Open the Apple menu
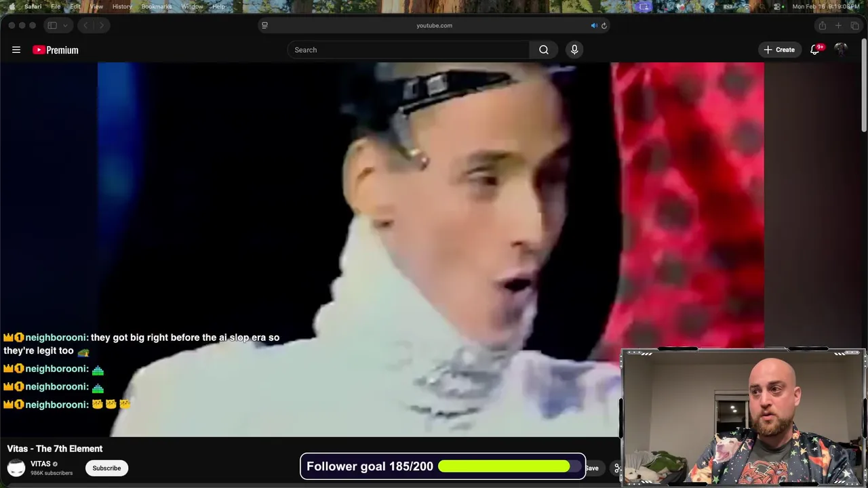Viewport: 868px width, 488px height. pos(12,6)
